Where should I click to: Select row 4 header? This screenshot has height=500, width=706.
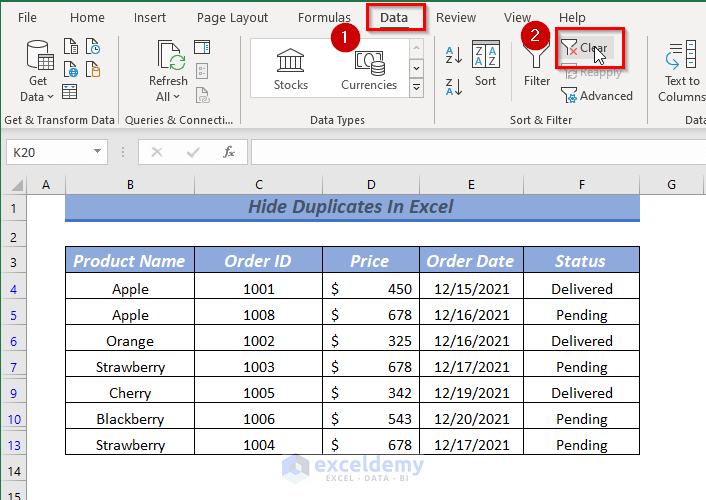14,289
